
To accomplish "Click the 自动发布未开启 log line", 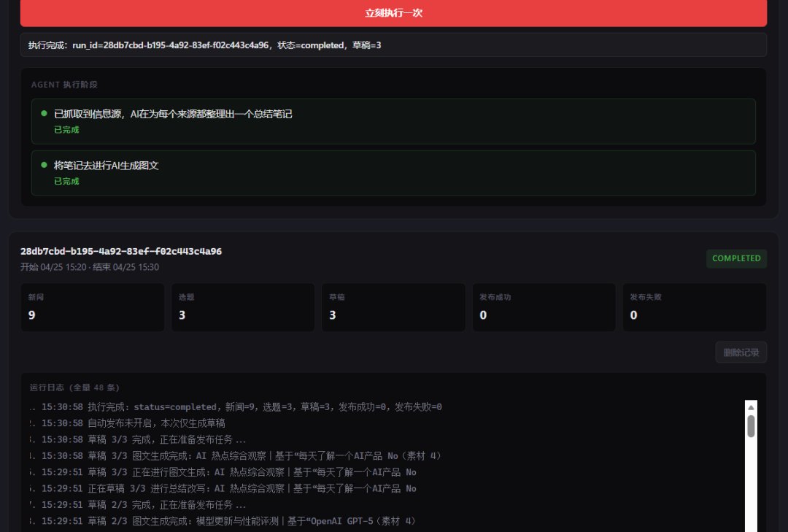I will [x=125, y=423].
